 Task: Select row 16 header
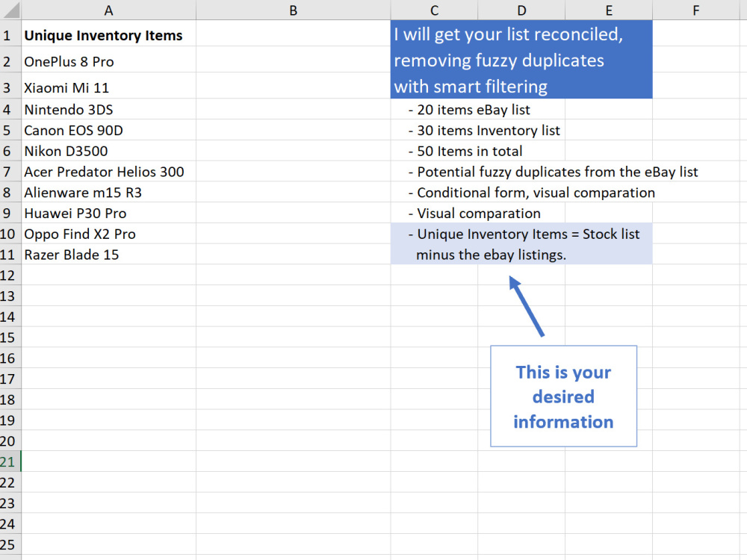point(10,358)
